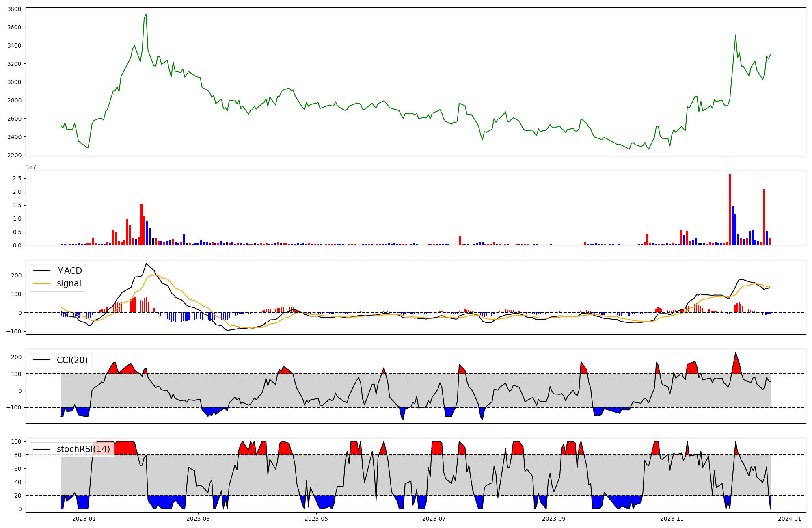Click the 2023-03 date tick label
This screenshot has width=812, height=528.
(198, 519)
